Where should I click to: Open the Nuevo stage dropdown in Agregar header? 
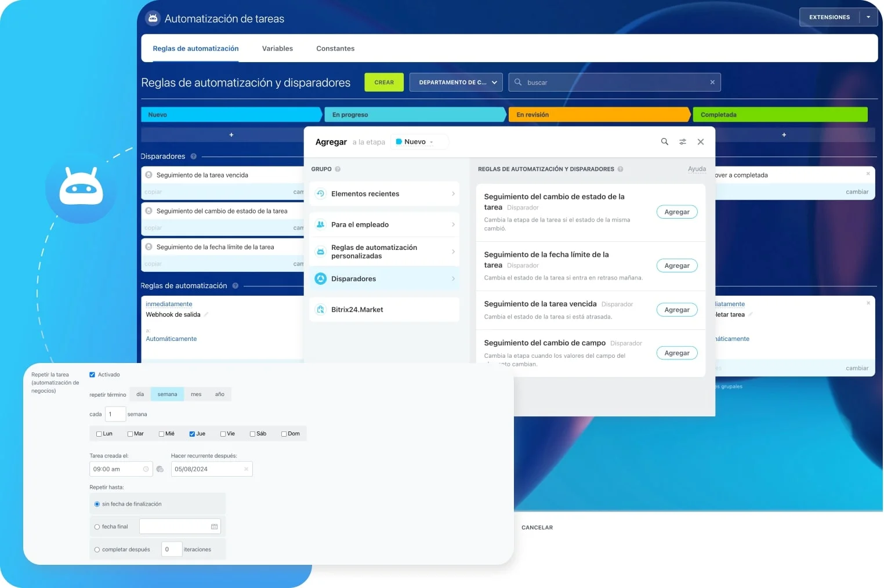(419, 141)
